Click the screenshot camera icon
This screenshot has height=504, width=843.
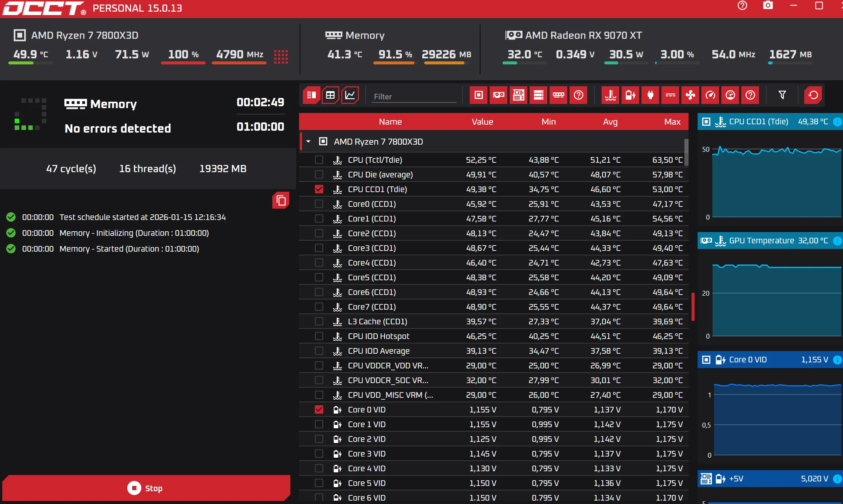[768, 6]
